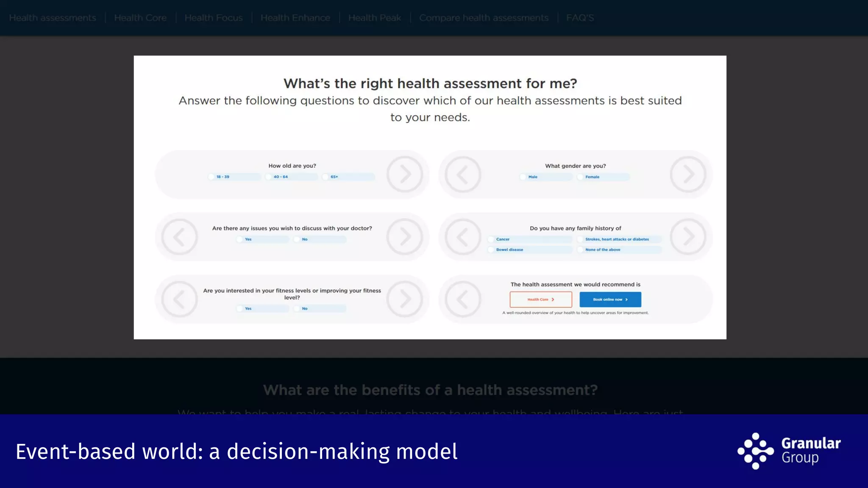Screen dimensions: 868x488
Task: Click next arrow on family history card
Action: tap(688, 236)
